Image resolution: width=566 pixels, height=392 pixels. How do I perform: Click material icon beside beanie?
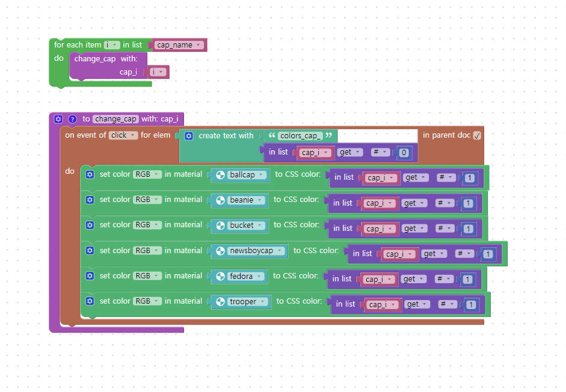pos(220,200)
